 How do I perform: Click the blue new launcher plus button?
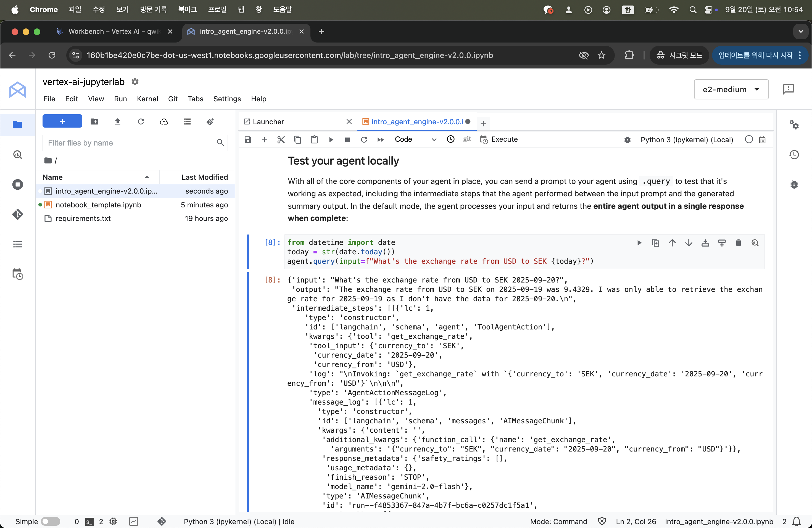(x=62, y=122)
